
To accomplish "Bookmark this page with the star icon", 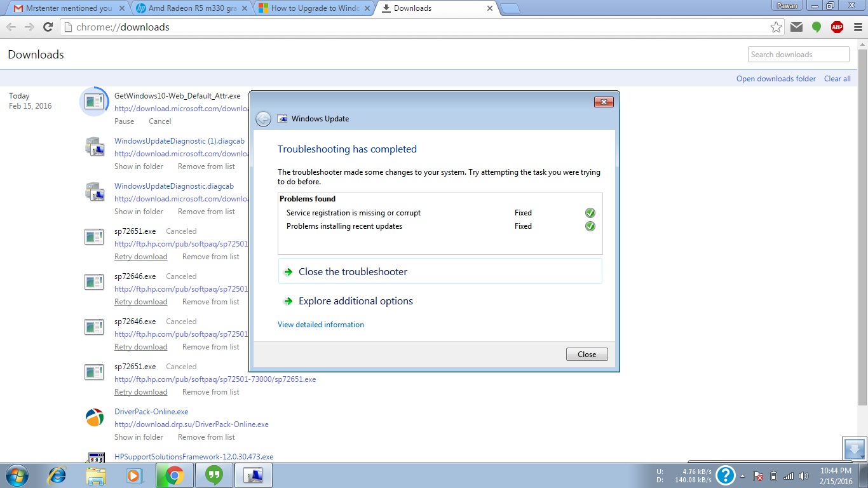I will click(776, 27).
